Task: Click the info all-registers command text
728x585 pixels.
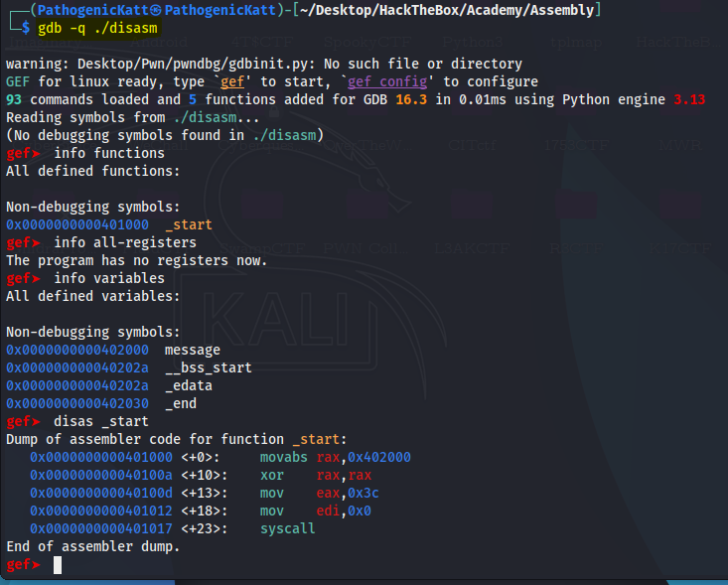Action: 124,242
